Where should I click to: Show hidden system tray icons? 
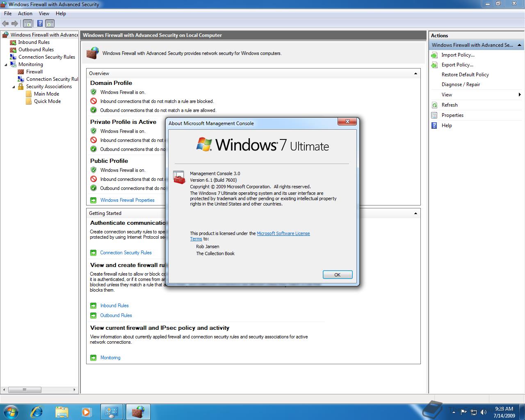pos(454,412)
